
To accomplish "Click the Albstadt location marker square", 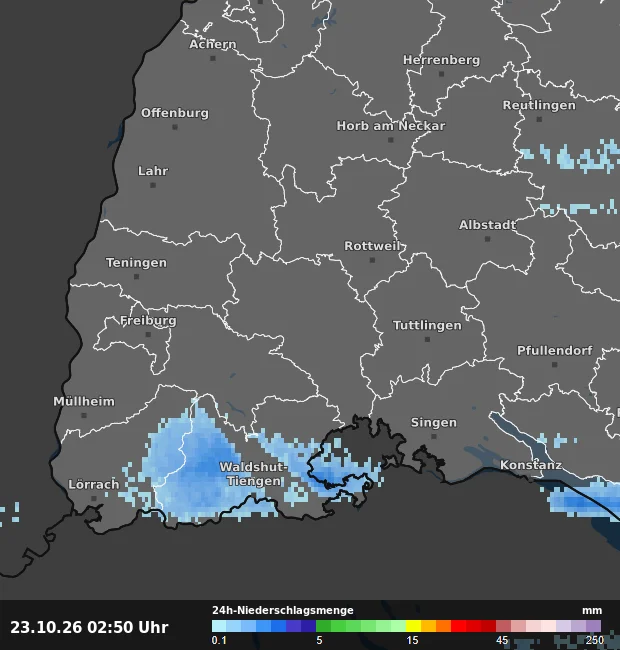I will click(x=487, y=239).
